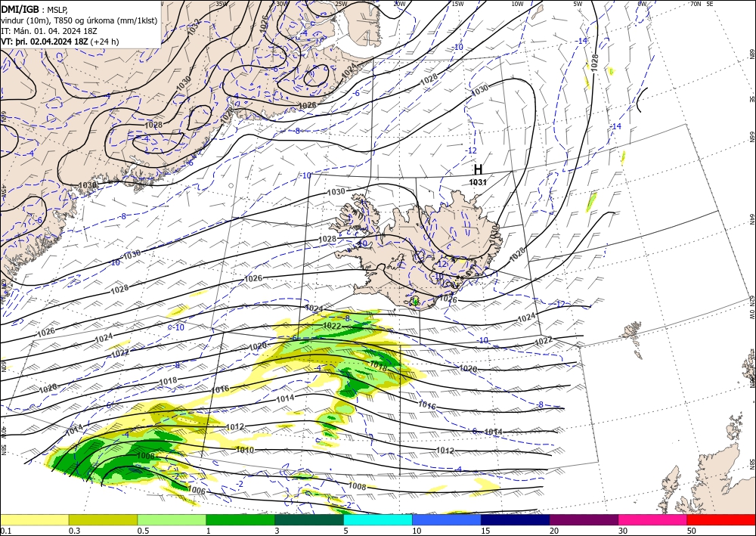Pick the navy 15 mm legend swatch
This screenshot has height=536, width=756.
(516, 519)
